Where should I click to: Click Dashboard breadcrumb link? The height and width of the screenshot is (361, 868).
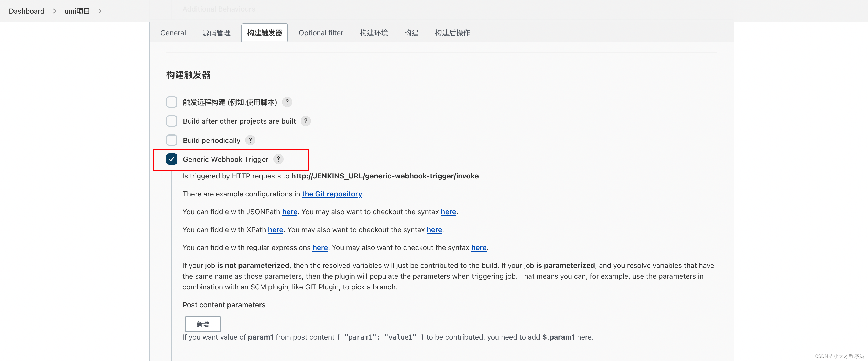(27, 11)
